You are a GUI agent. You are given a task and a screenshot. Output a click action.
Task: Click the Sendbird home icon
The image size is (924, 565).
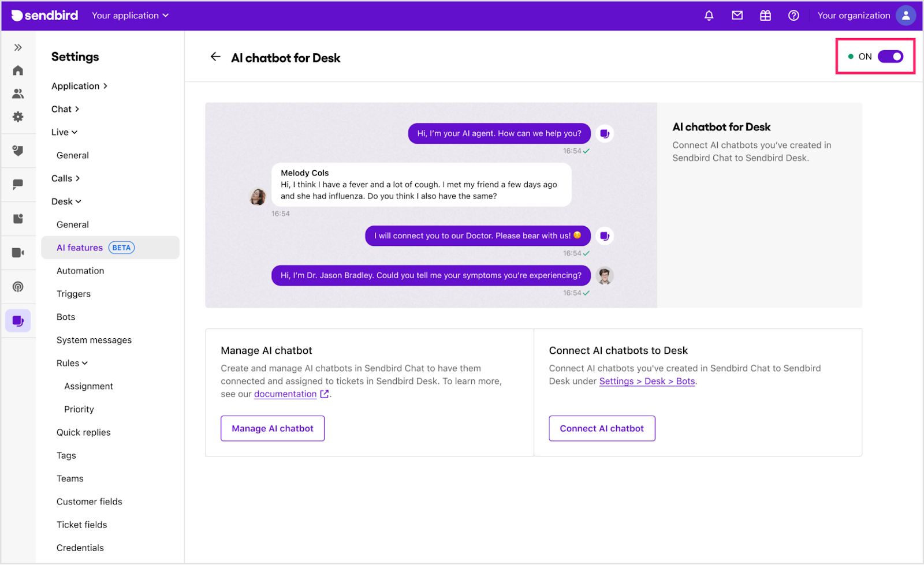[18, 70]
